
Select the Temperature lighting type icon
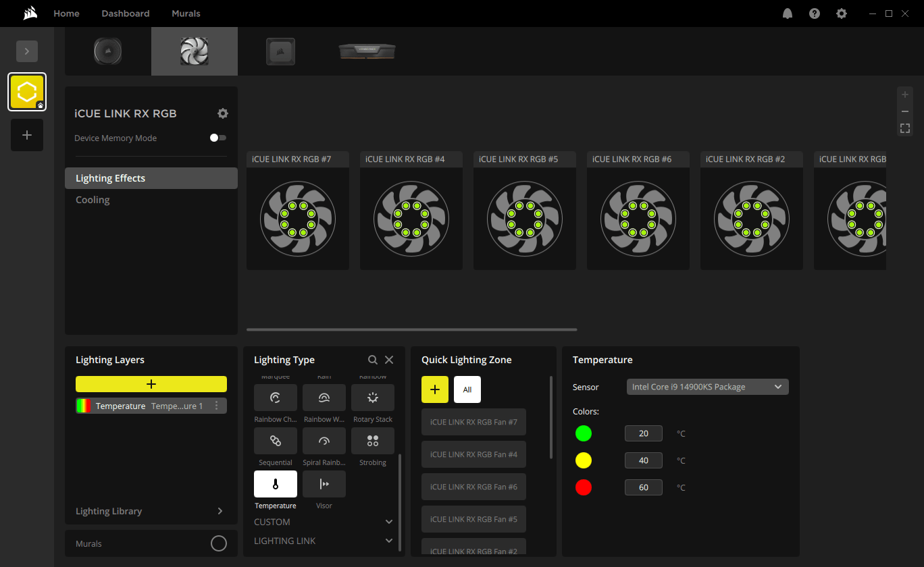[275, 484]
